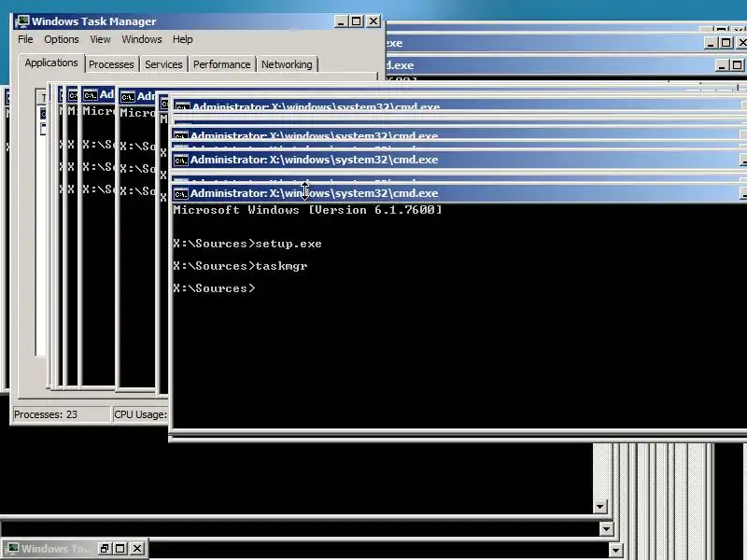Switch to the Services tab
The height and width of the screenshot is (560, 747).
[x=163, y=64]
